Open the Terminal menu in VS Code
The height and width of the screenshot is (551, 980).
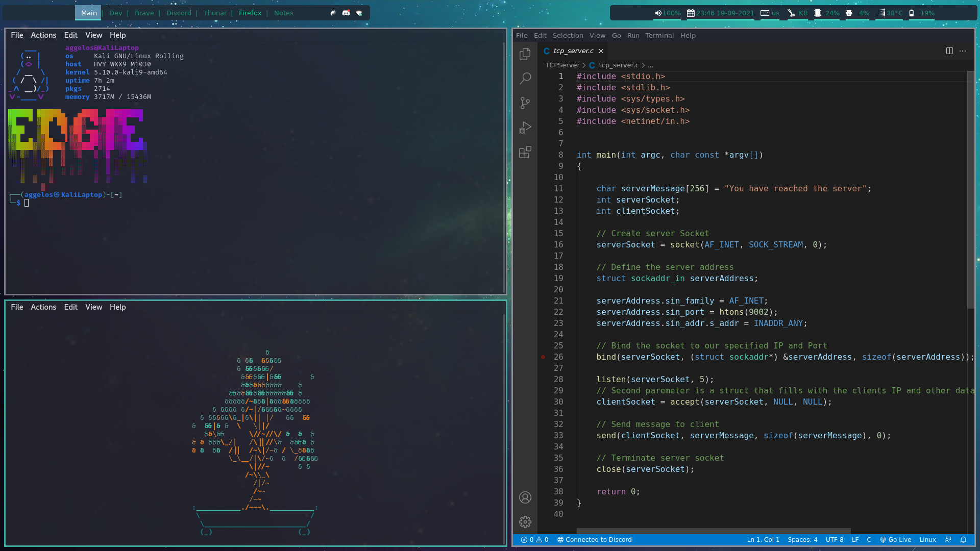tap(659, 35)
